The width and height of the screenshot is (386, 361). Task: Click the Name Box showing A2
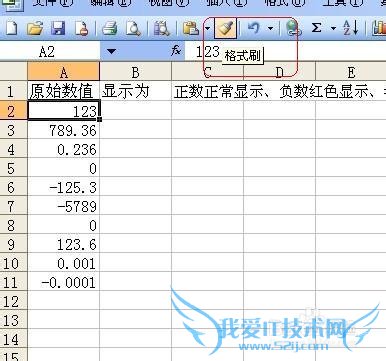point(50,52)
